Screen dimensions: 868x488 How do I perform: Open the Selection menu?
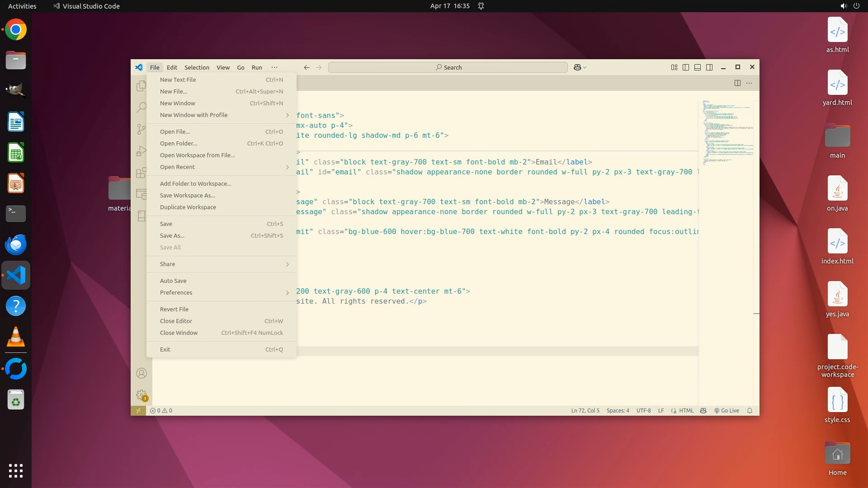point(197,67)
